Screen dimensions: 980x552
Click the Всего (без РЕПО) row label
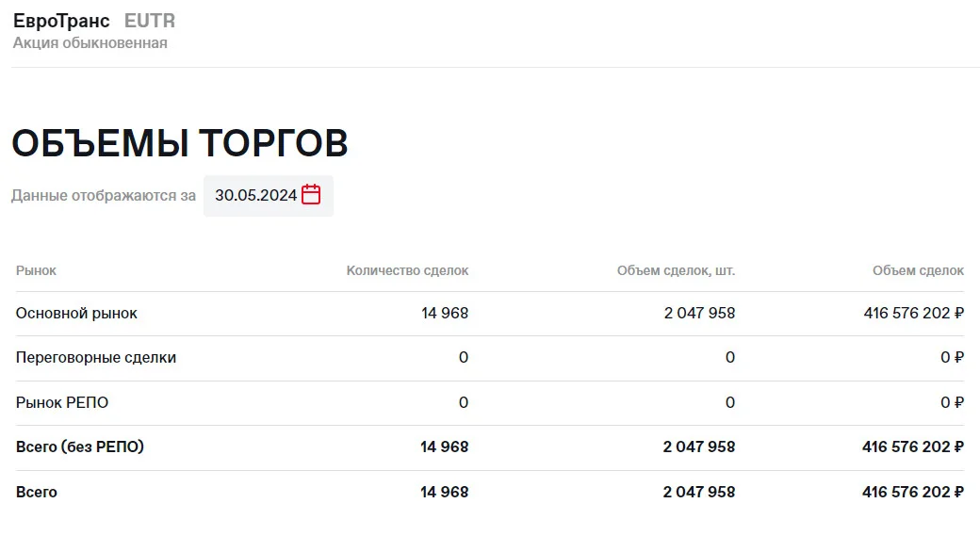pos(80,447)
